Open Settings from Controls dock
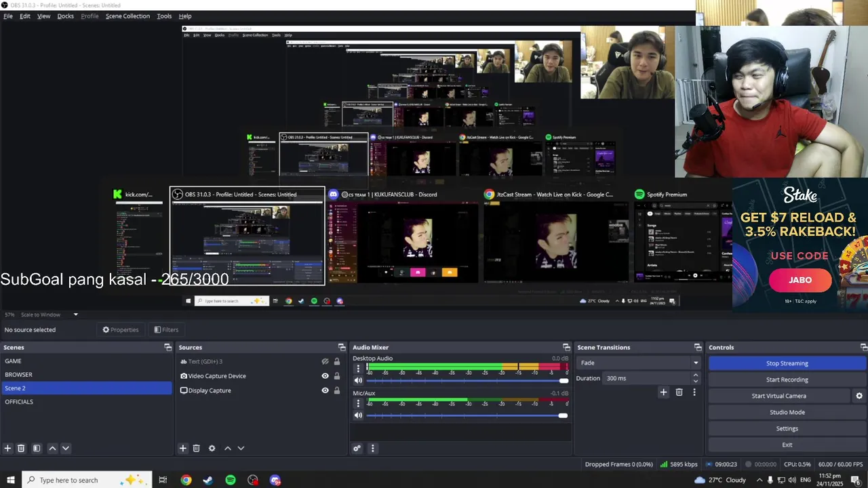 tap(787, 428)
